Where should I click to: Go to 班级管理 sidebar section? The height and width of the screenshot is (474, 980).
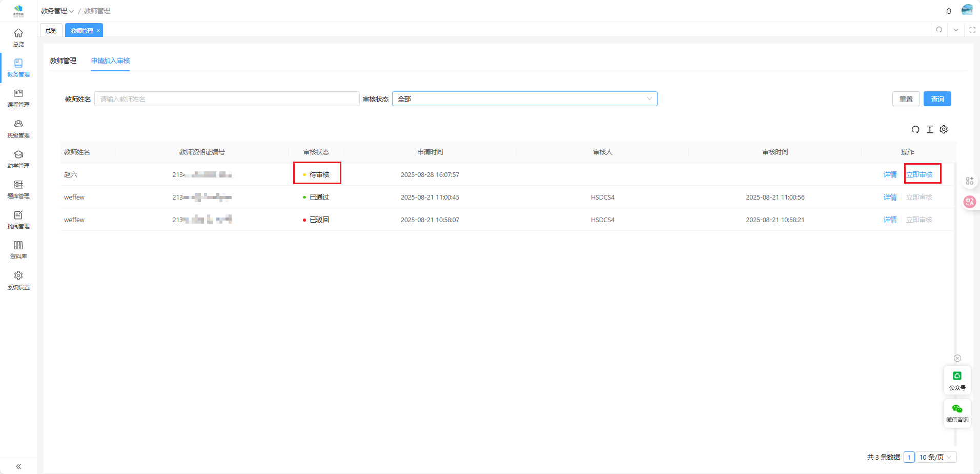tap(18, 129)
